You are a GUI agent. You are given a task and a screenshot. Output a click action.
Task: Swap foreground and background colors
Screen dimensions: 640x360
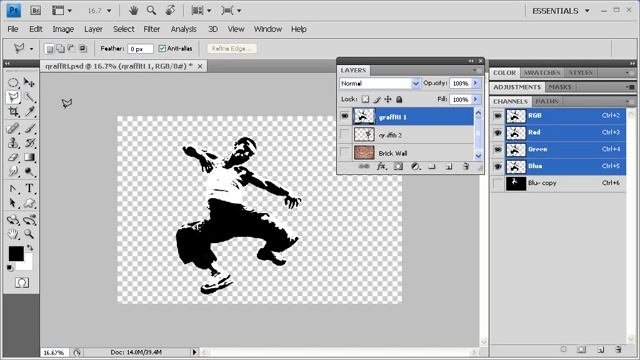click(30, 247)
